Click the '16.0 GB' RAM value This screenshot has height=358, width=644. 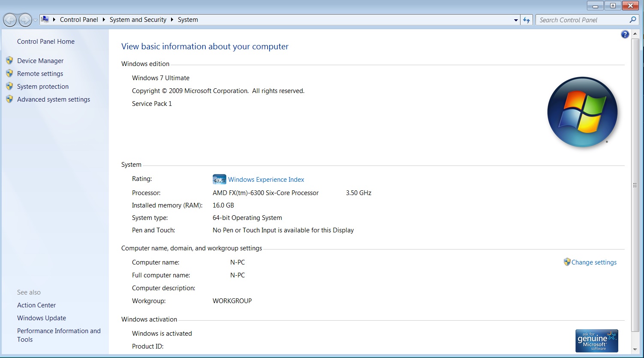click(x=223, y=205)
